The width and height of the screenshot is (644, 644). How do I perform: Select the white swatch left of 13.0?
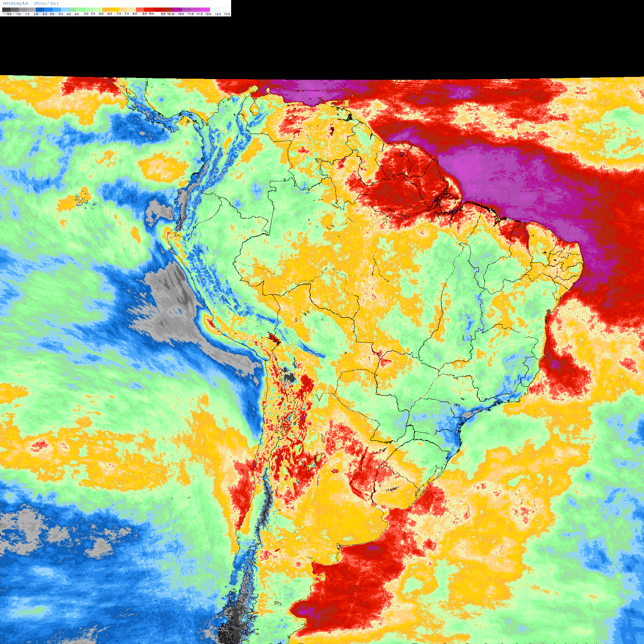[x=225, y=10]
